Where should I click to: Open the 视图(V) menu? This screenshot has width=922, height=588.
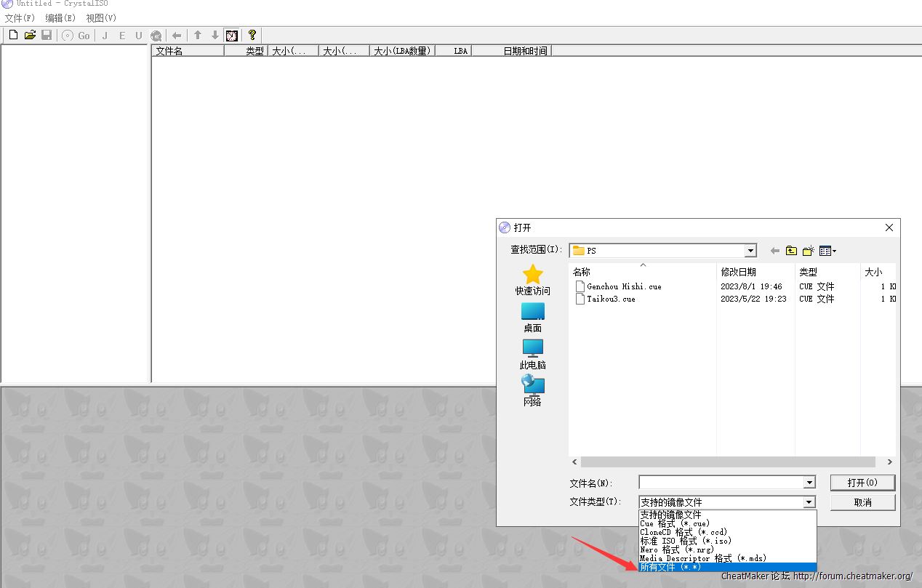tap(101, 17)
